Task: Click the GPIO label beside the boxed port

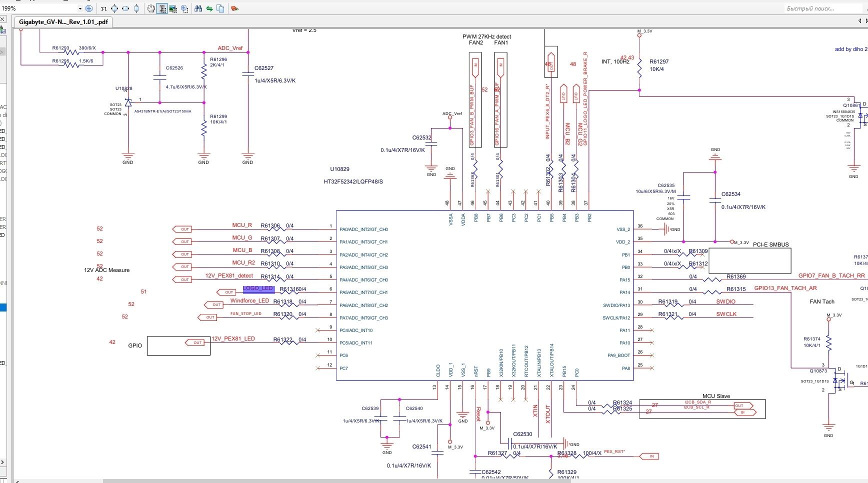Action: (x=135, y=345)
